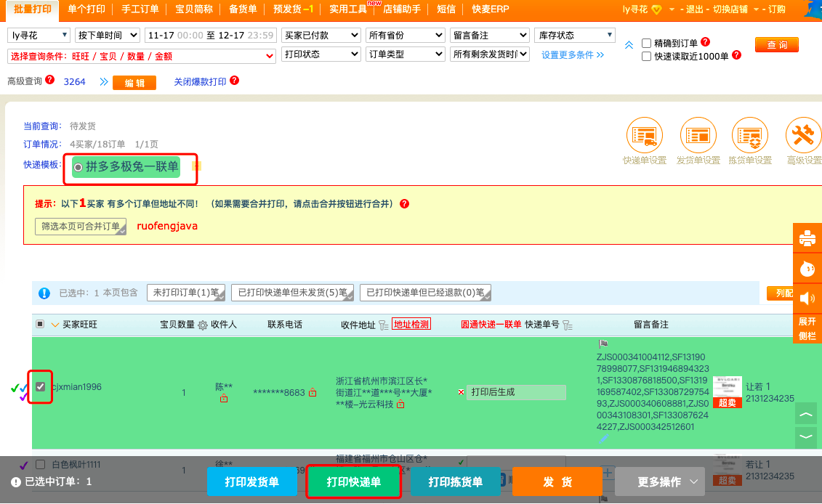Click the product thumbnail in the cjxmian1996 row
The width and height of the screenshot is (822, 504).
click(x=727, y=392)
